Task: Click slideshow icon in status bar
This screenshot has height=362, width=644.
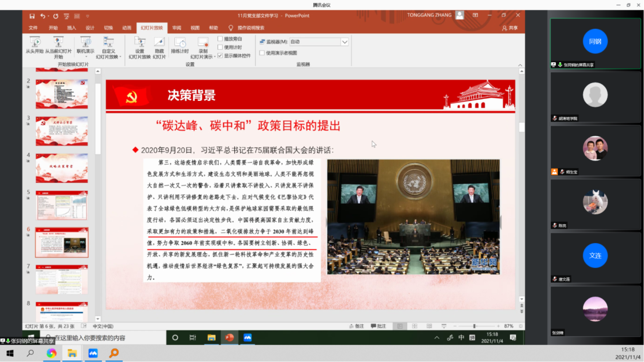Action: coord(443,326)
